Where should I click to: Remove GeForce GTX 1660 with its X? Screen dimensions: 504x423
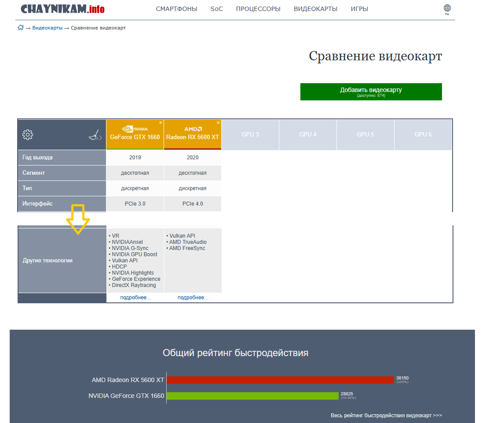coord(161,122)
